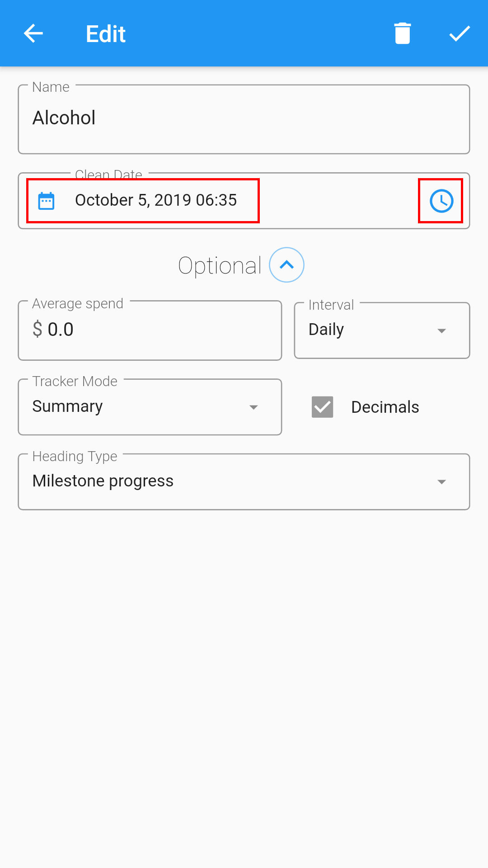Open time picker via clock icon
488x868 pixels.
pyautogui.click(x=441, y=201)
